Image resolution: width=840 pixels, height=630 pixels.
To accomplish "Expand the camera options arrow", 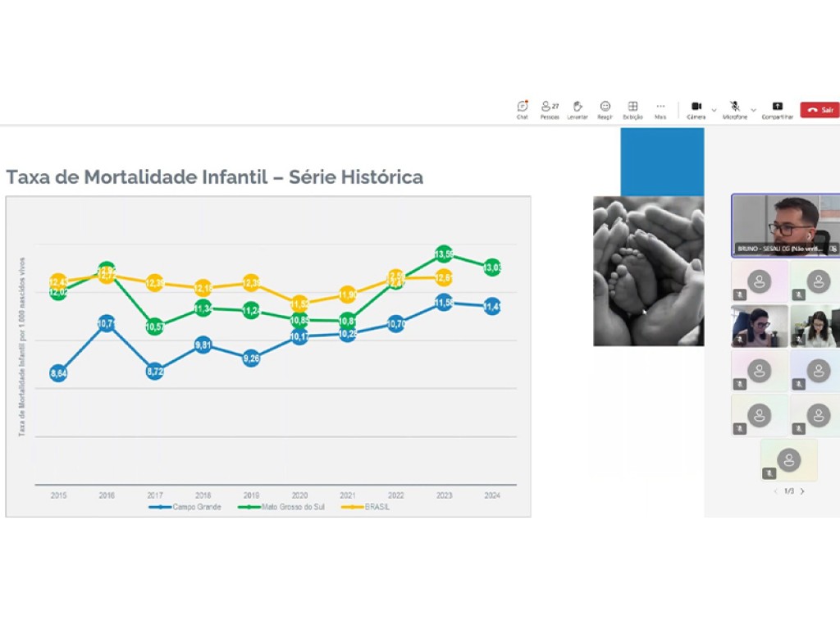I will point(714,110).
